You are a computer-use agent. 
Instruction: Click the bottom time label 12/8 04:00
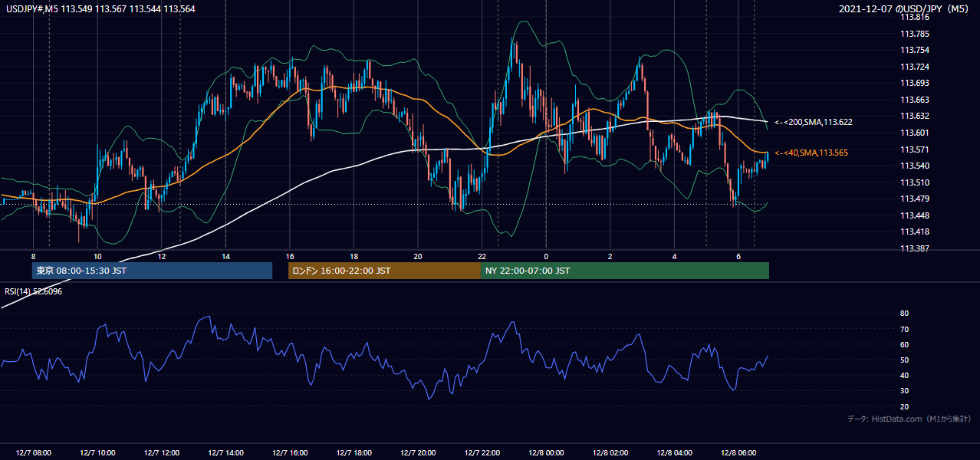pos(674,453)
